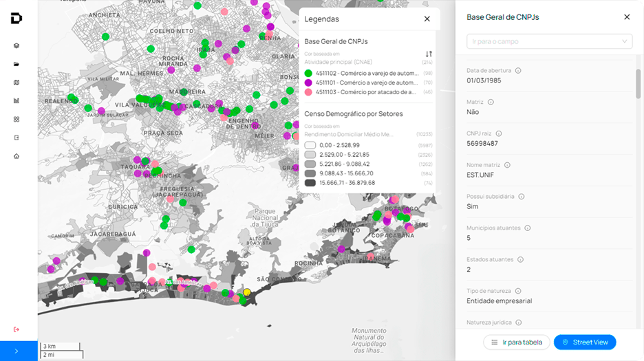
Task: Click the 'EST.UNIF' value
Action: [x=480, y=175]
